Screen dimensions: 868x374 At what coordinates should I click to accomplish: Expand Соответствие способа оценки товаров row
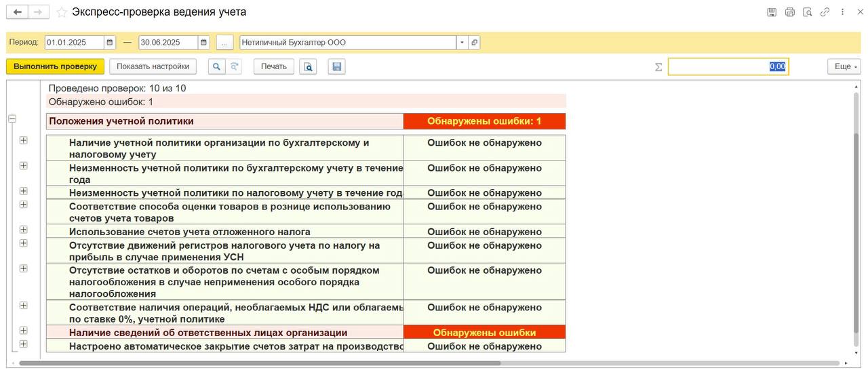tap(24, 204)
